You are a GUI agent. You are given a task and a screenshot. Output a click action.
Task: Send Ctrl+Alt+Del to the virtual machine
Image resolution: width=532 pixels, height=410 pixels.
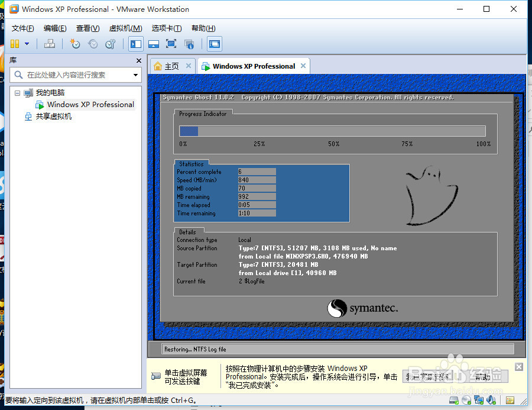click(48, 43)
